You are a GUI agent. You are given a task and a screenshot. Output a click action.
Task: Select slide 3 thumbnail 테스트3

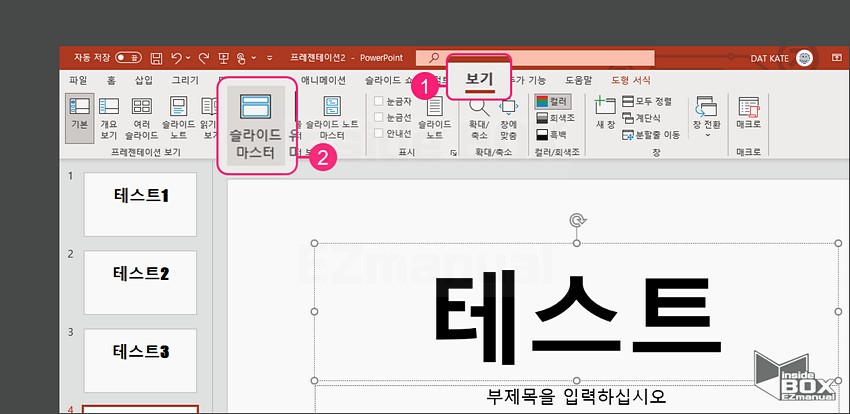tap(140, 360)
